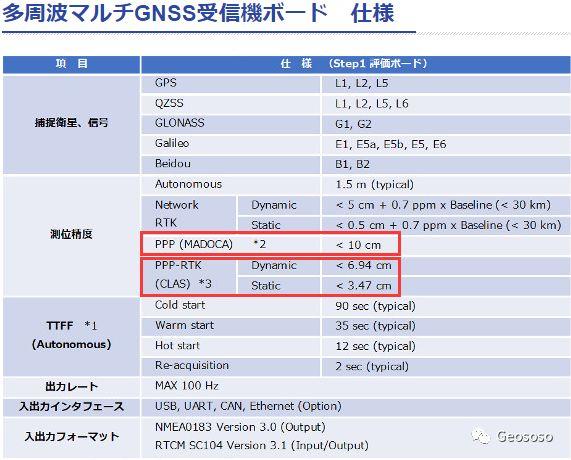Select the Warm start cell
The image size is (571, 460).
pyautogui.click(x=231, y=326)
